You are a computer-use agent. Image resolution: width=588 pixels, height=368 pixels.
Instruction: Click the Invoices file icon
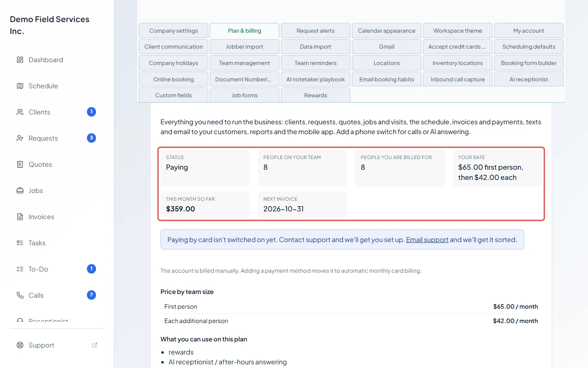click(x=20, y=217)
